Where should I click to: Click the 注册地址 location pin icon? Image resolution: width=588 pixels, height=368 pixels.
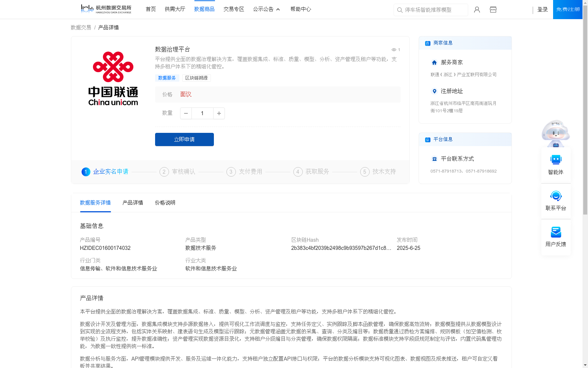[x=434, y=91]
